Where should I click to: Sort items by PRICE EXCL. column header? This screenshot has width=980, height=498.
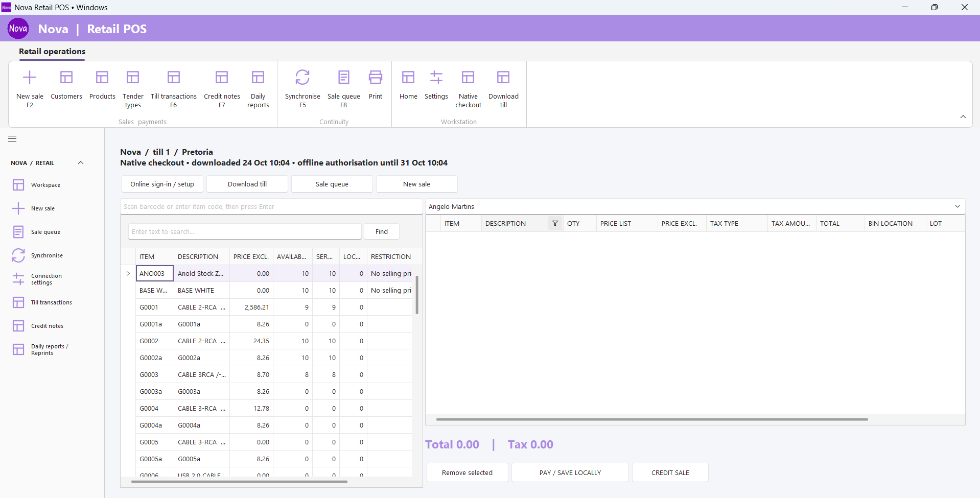point(251,256)
